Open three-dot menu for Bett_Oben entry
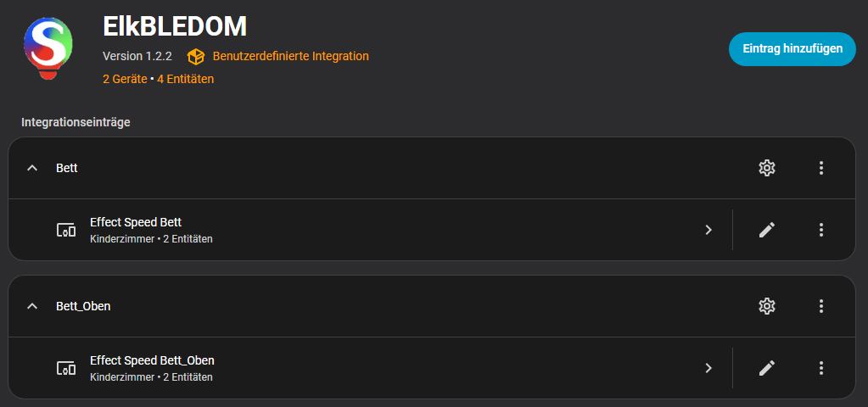The image size is (868, 407). [x=821, y=306]
